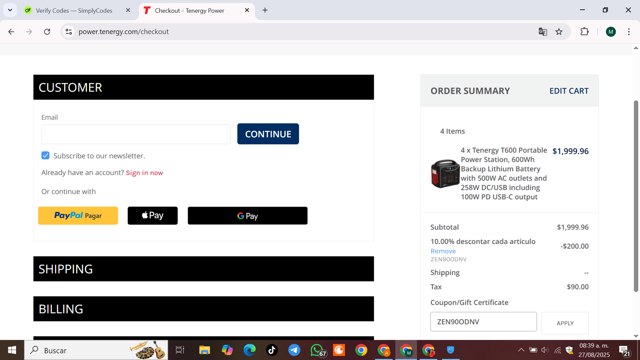Viewport: 640px width, 360px height.
Task: Open TikTok from the taskbar
Action: tap(272, 350)
